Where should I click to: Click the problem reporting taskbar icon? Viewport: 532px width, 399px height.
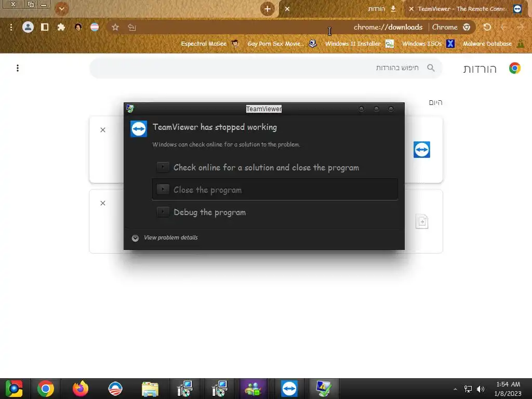324,389
